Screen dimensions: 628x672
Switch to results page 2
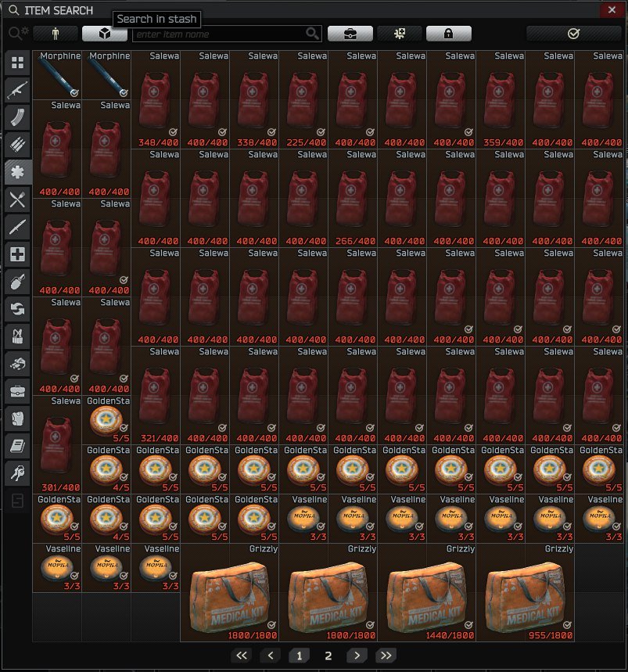click(328, 656)
